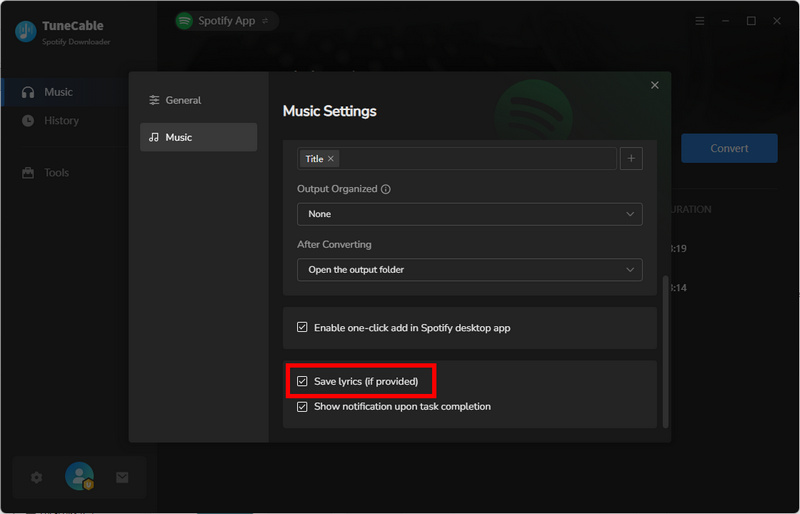Open settings gear at bottom left

pyautogui.click(x=36, y=477)
